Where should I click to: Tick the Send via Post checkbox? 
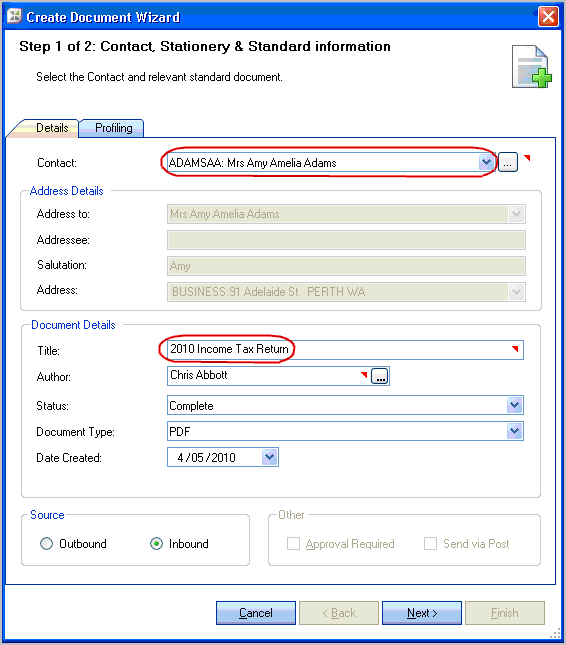(x=430, y=543)
